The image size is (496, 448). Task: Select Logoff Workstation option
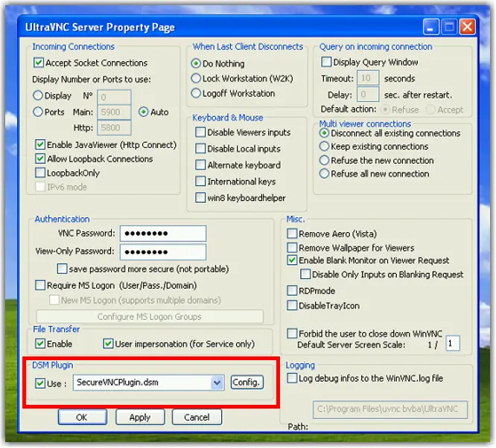(196, 93)
